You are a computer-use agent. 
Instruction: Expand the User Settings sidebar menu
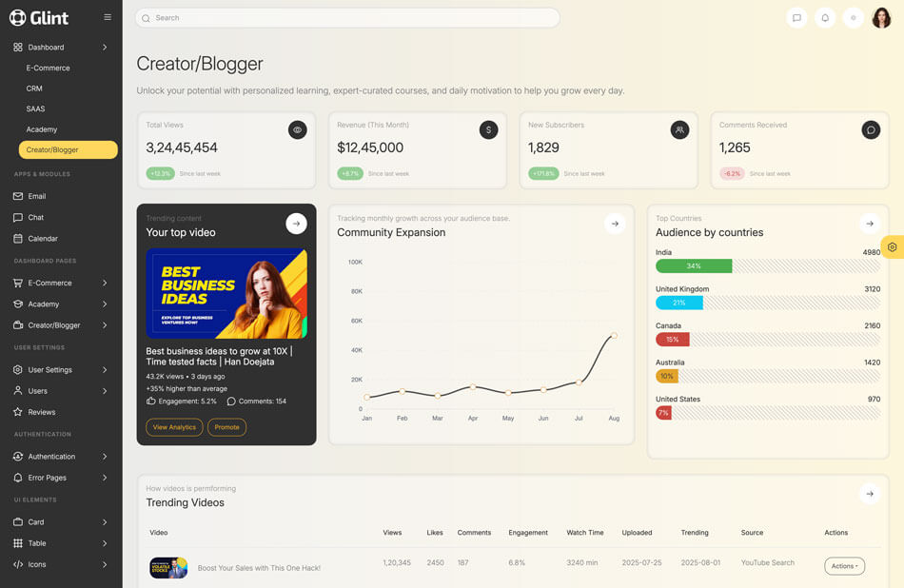61,369
